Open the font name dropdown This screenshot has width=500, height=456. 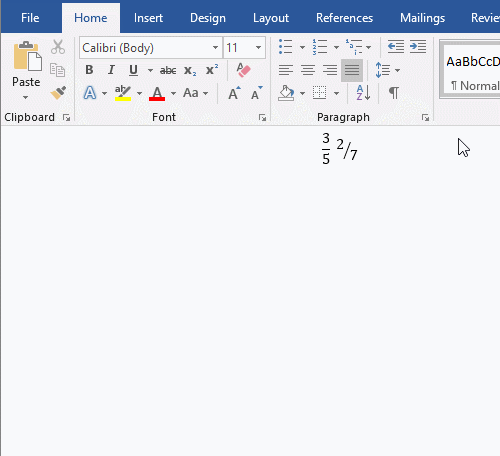pyautogui.click(x=215, y=48)
